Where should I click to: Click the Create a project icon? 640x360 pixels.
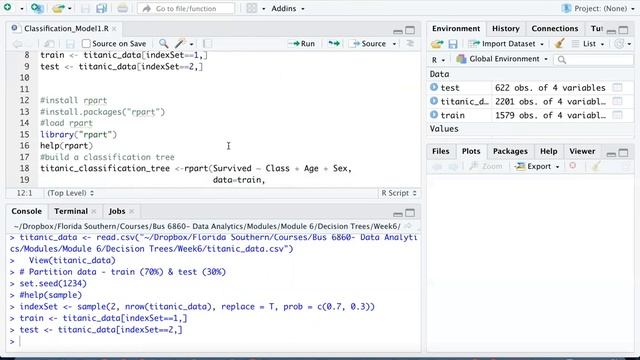(x=37, y=8)
